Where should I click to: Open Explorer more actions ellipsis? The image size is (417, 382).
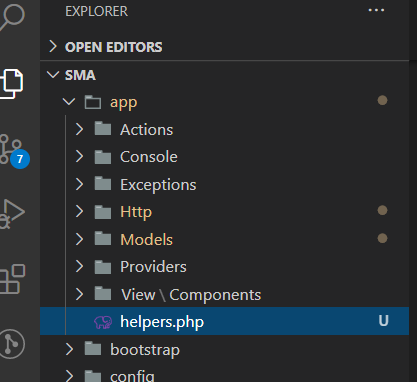pos(376,10)
